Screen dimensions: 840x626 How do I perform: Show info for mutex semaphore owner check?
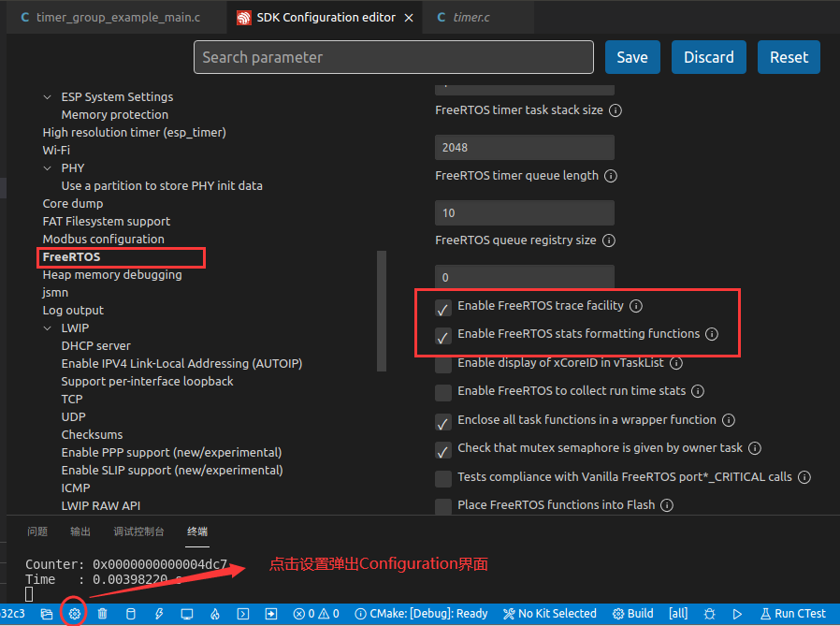755,448
